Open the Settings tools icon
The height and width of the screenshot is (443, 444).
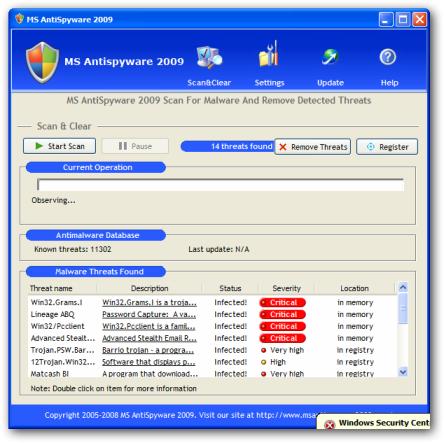tap(269, 54)
